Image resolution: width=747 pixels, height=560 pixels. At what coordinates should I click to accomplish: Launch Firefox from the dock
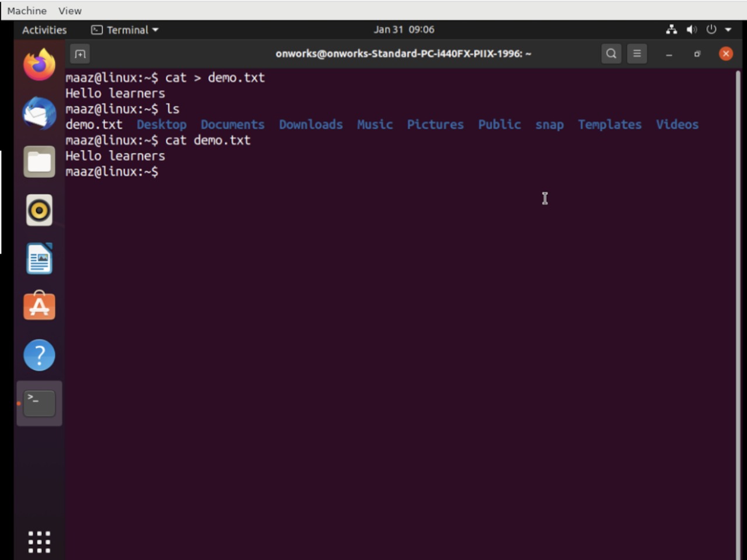pos(39,65)
